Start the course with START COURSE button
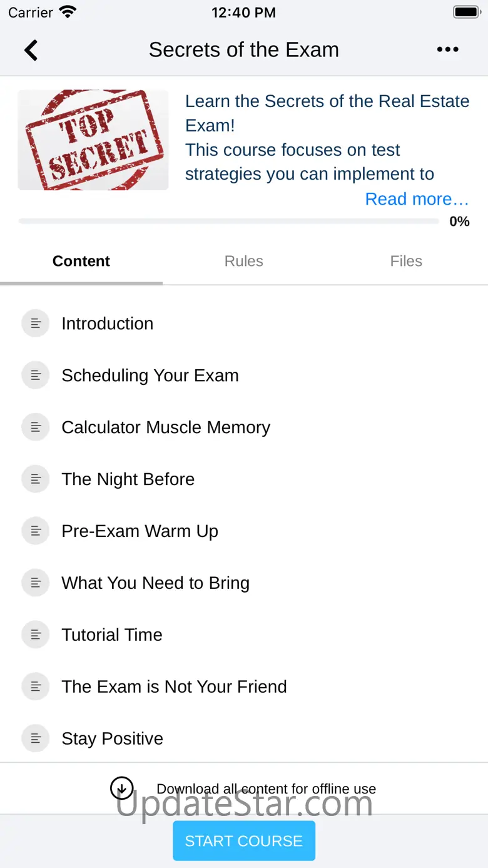 click(244, 841)
